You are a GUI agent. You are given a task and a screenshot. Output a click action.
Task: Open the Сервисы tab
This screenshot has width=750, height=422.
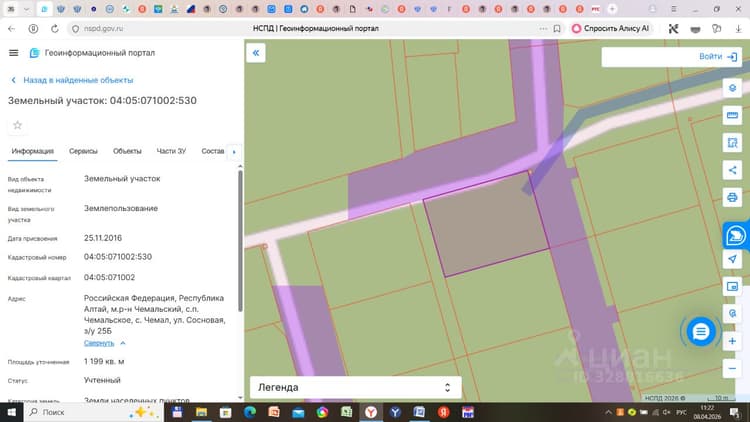83,151
